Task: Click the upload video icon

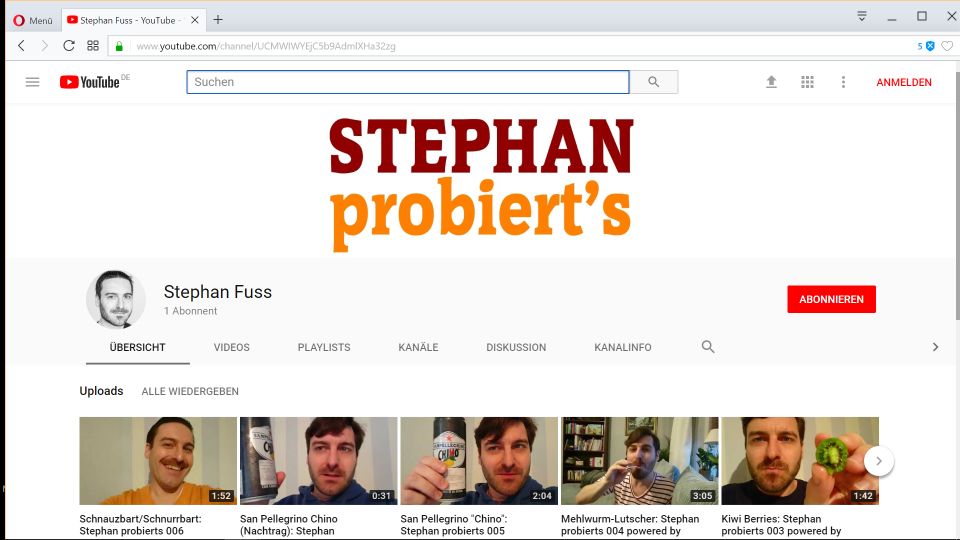Action: pyautogui.click(x=771, y=82)
